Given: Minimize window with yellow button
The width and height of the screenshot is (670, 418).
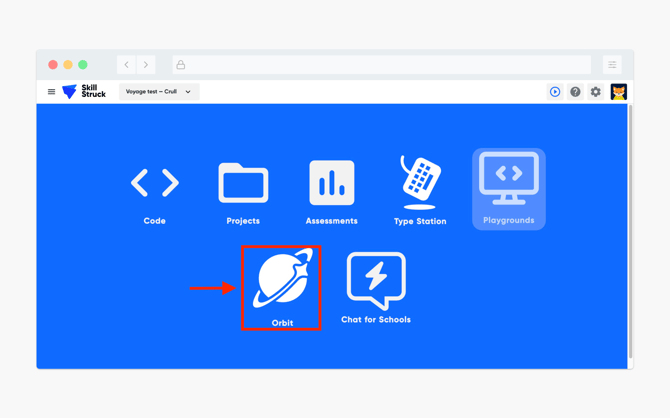Looking at the screenshot, I should (x=68, y=65).
